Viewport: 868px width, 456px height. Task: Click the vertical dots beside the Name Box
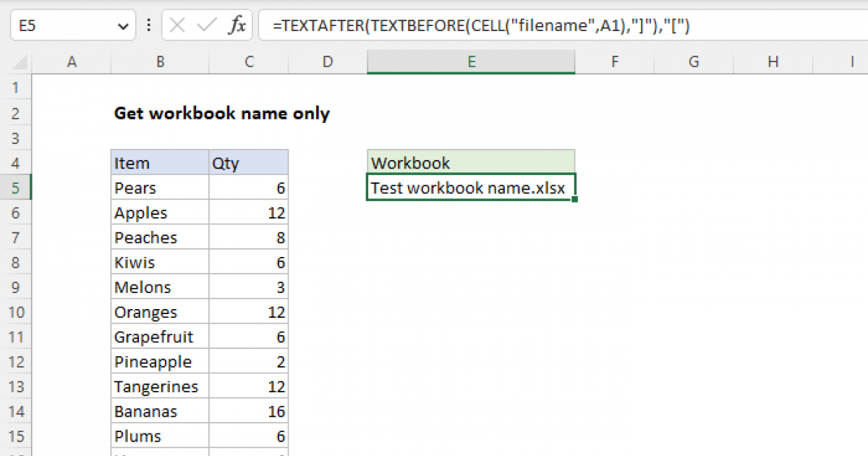(x=149, y=27)
